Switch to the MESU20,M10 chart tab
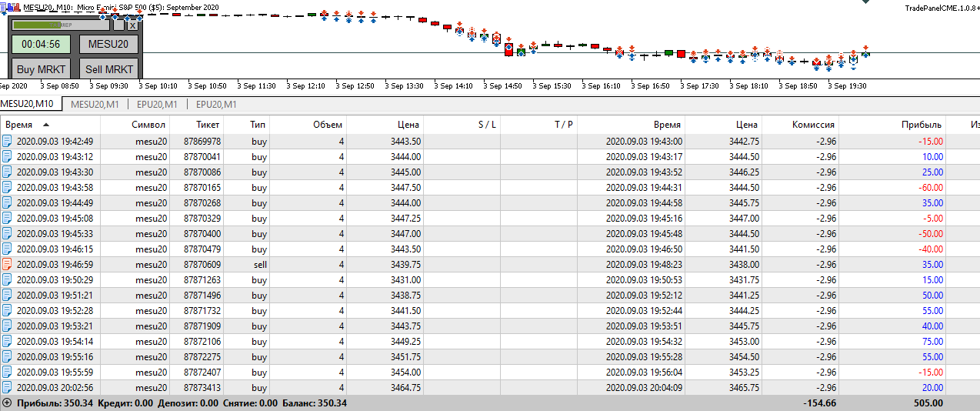Screen dimensions: 980x411 [x=28, y=104]
